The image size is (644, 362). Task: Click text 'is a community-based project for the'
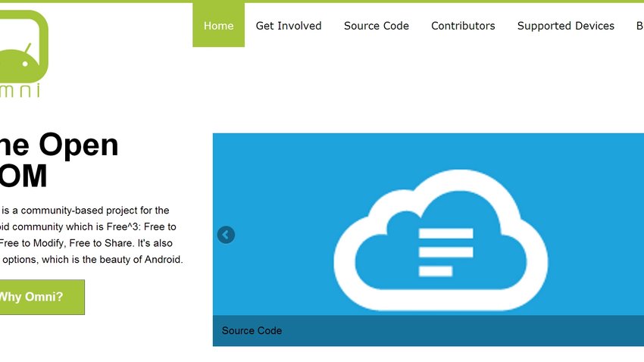click(x=86, y=211)
